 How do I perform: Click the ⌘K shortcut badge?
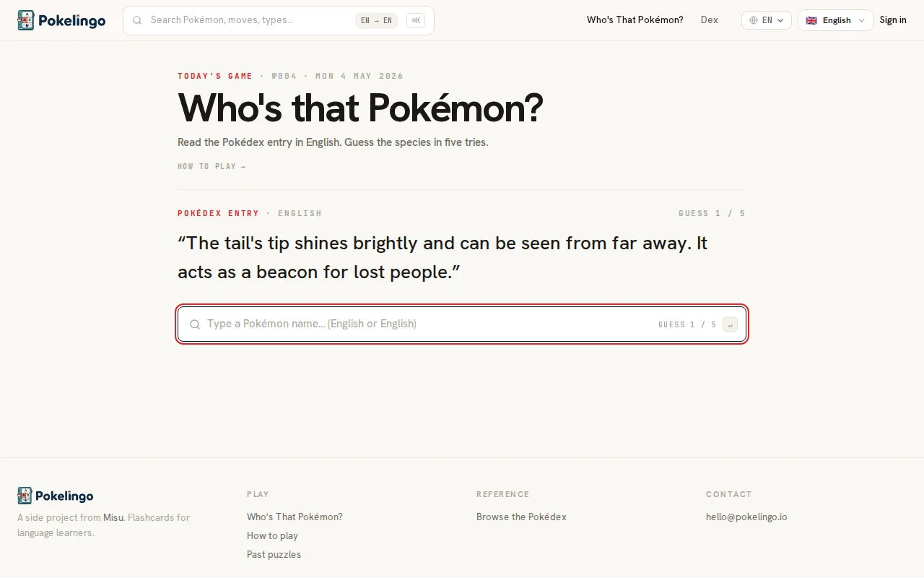[416, 20]
